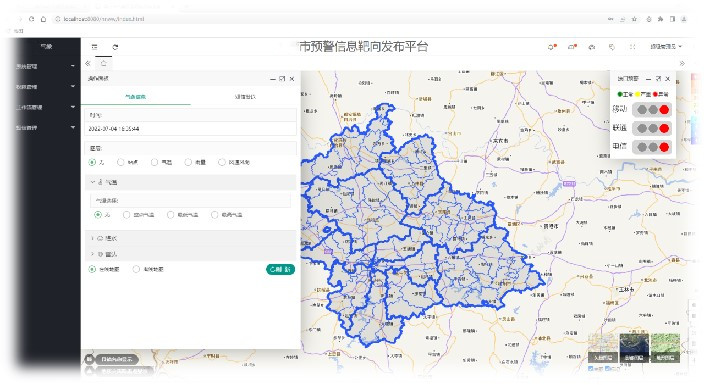
Task: Select the second radio beside the green refresh button
Action: [x=136, y=269]
